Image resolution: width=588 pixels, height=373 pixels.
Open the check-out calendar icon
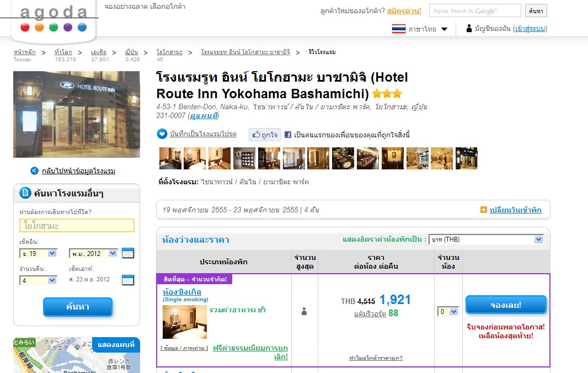point(128,280)
